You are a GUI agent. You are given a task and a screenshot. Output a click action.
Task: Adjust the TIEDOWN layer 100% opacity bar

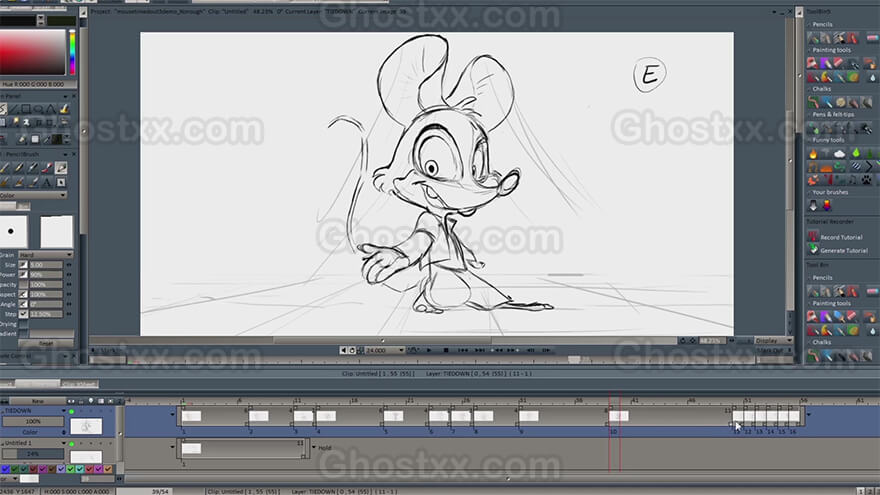(33, 421)
